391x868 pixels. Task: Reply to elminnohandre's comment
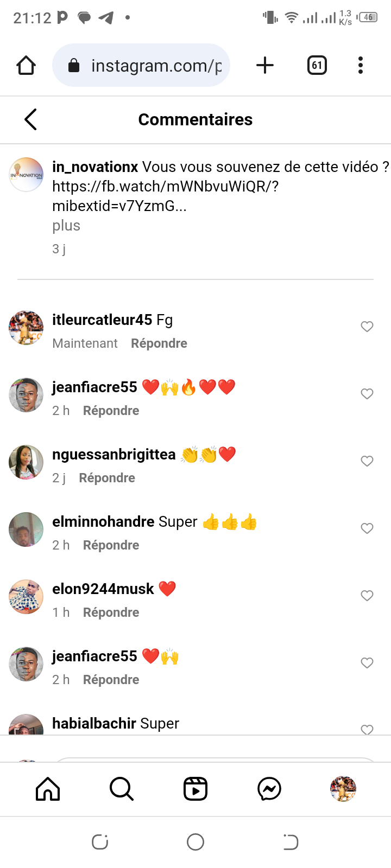[x=111, y=545]
